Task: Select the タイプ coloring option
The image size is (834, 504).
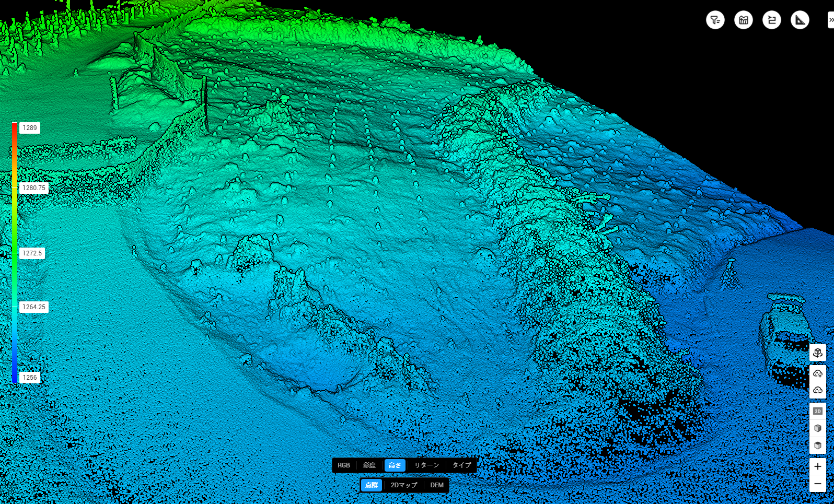Action: (x=461, y=465)
